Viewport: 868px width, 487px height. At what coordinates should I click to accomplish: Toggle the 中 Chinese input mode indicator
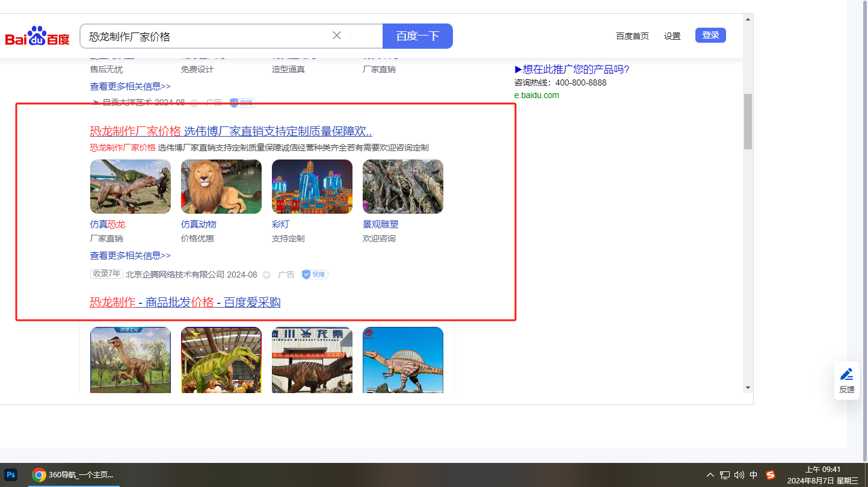(754, 475)
